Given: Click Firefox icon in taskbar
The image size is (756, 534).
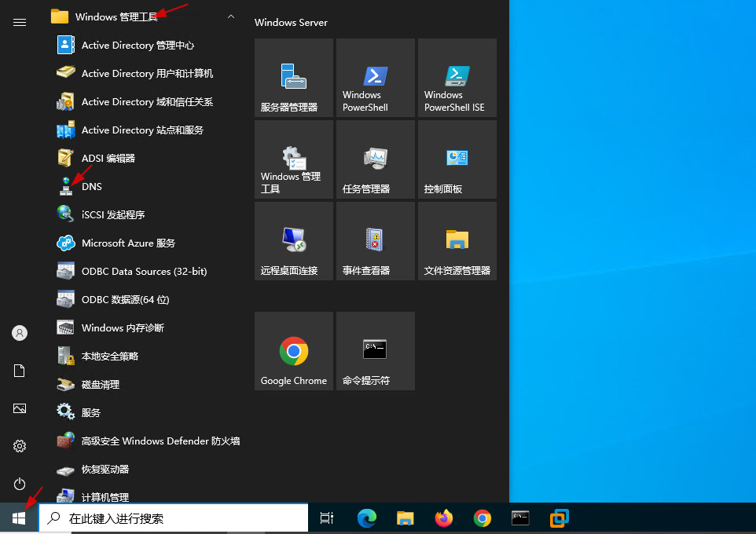Looking at the screenshot, I should 444,518.
